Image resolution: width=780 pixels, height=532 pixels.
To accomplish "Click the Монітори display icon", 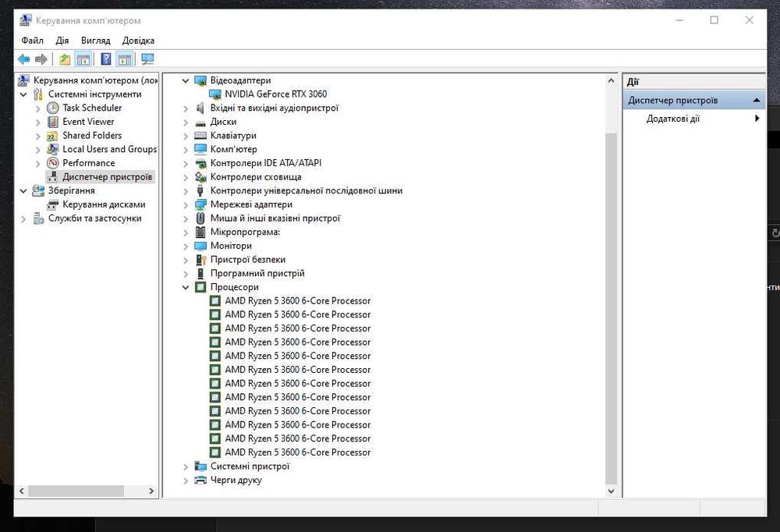I will click(200, 246).
